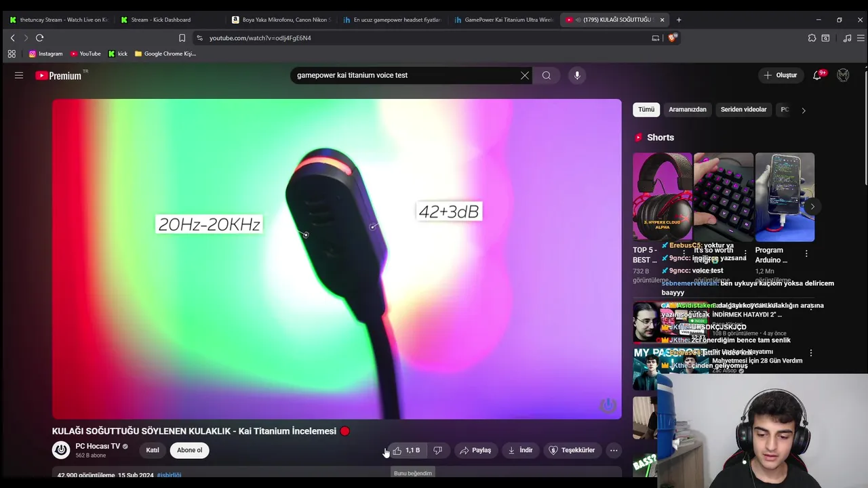Open the account avatar menu
This screenshot has height=488, width=868.
[843, 75]
